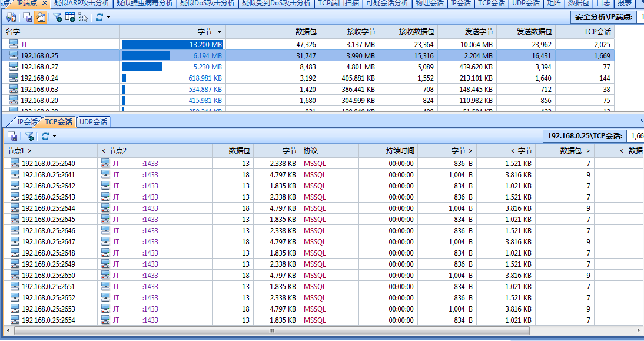Viewport: 644px width, 341px height.
Task: Switch to the UDP会话 lower tab
Action: 94,122
